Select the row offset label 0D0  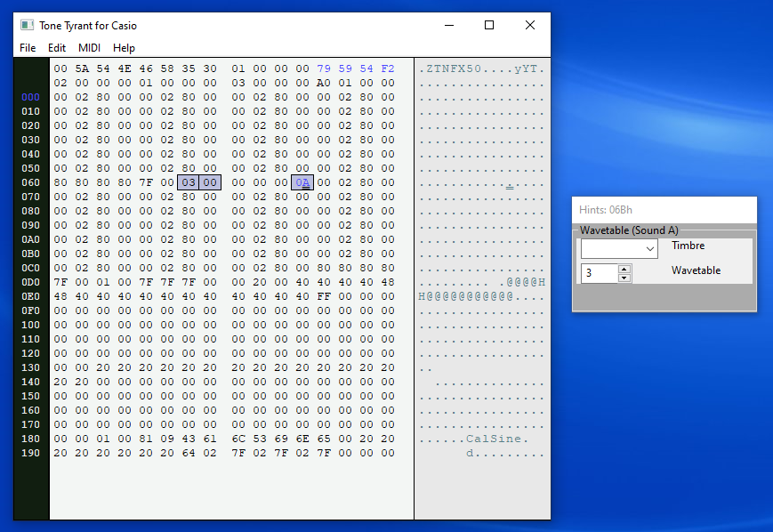click(x=30, y=282)
